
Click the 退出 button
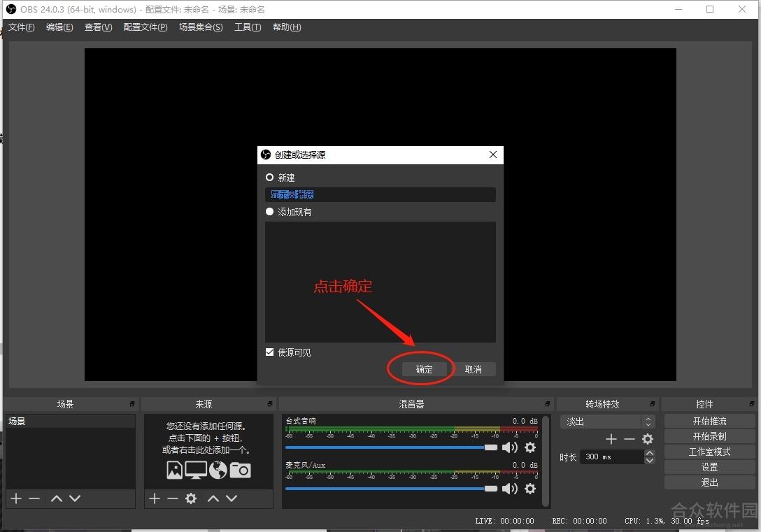click(x=709, y=482)
